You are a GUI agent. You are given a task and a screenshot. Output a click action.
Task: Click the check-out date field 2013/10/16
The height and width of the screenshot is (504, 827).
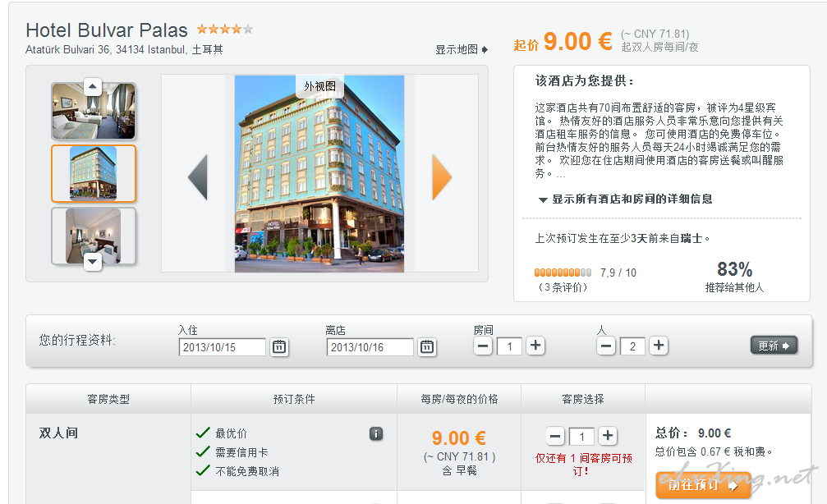coord(370,347)
